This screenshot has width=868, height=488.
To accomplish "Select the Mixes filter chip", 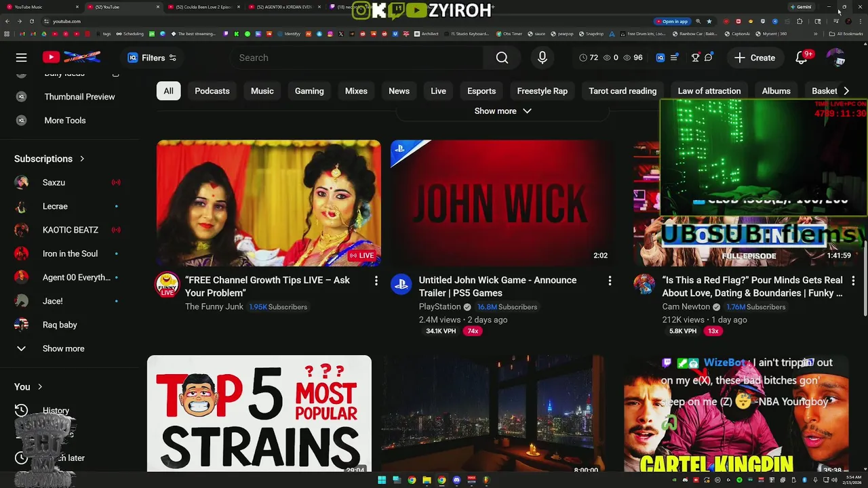I will [x=356, y=91].
